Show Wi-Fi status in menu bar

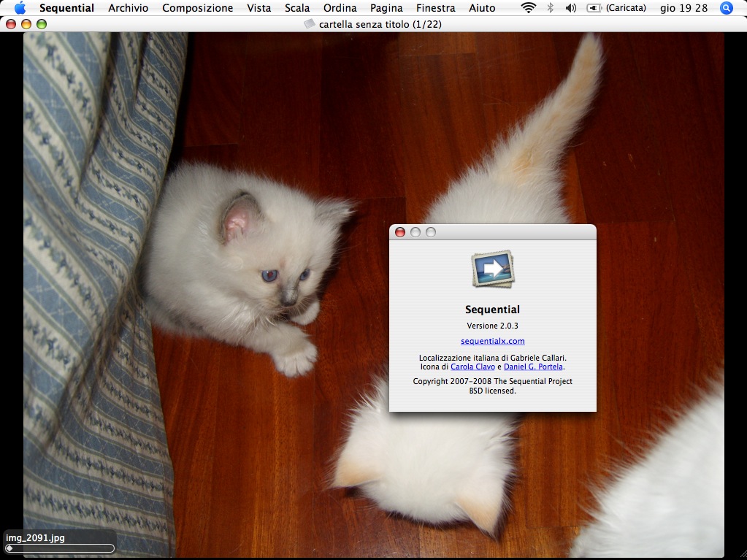529,7
